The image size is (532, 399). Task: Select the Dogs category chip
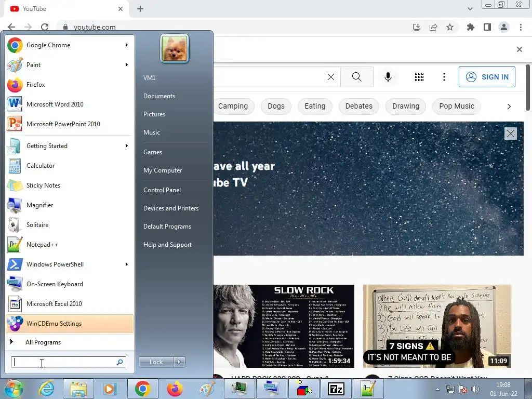click(276, 106)
